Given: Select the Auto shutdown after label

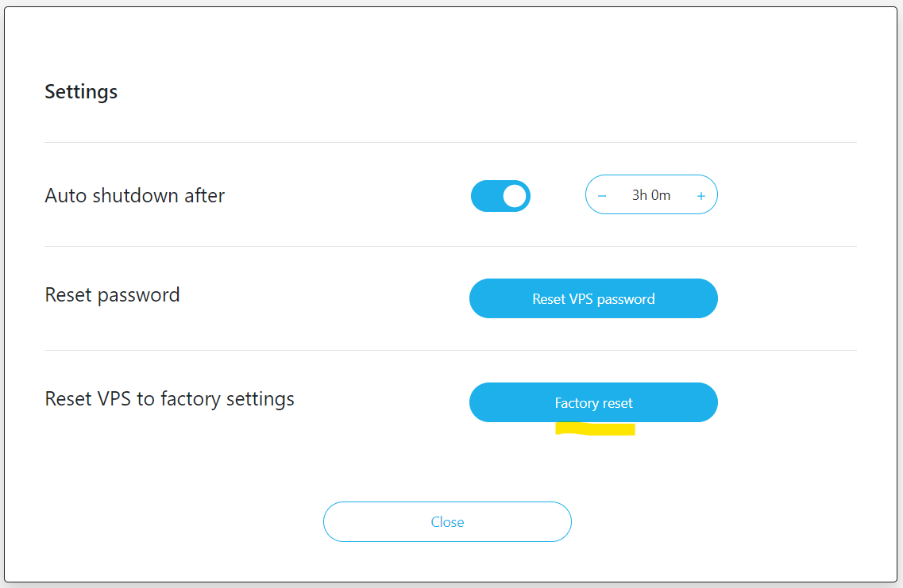Looking at the screenshot, I should pyautogui.click(x=135, y=196).
